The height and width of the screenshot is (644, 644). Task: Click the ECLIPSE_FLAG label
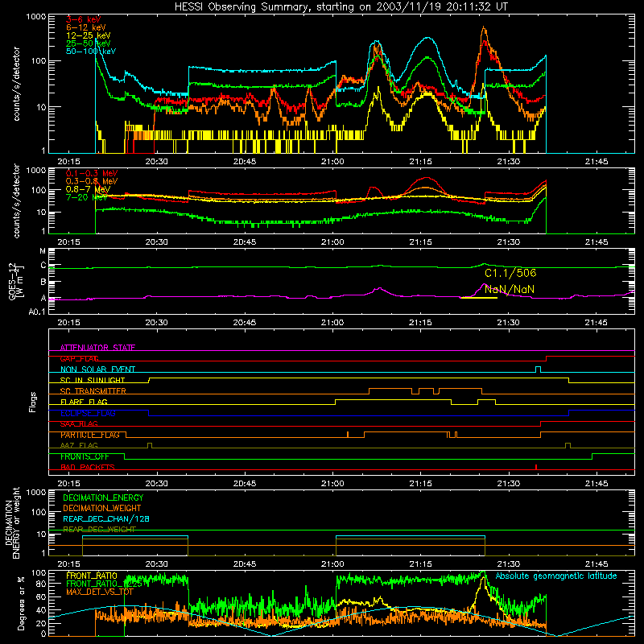88,413
